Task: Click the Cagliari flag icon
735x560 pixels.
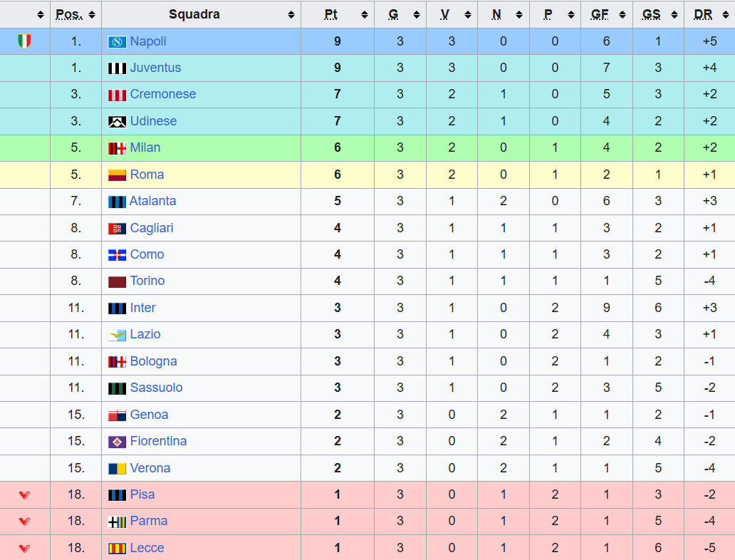Action: coord(117,229)
